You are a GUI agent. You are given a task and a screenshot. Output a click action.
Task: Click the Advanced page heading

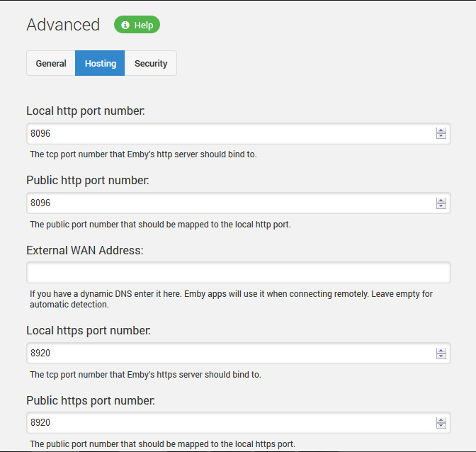tap(63, 25)
